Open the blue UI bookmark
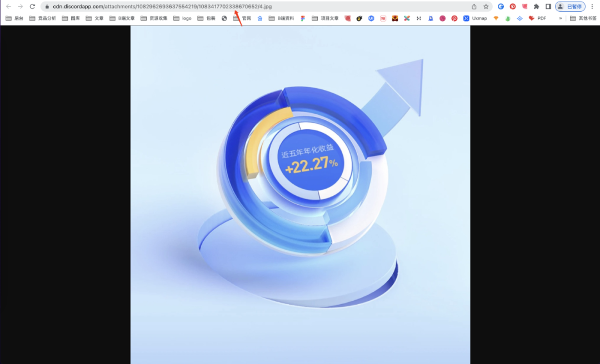 (371, 18)
